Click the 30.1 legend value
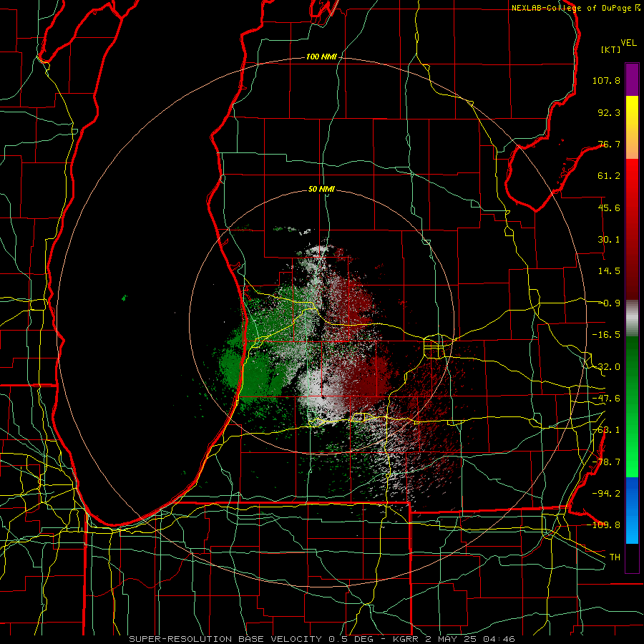 pyautogui.click(x=609, y=240)
